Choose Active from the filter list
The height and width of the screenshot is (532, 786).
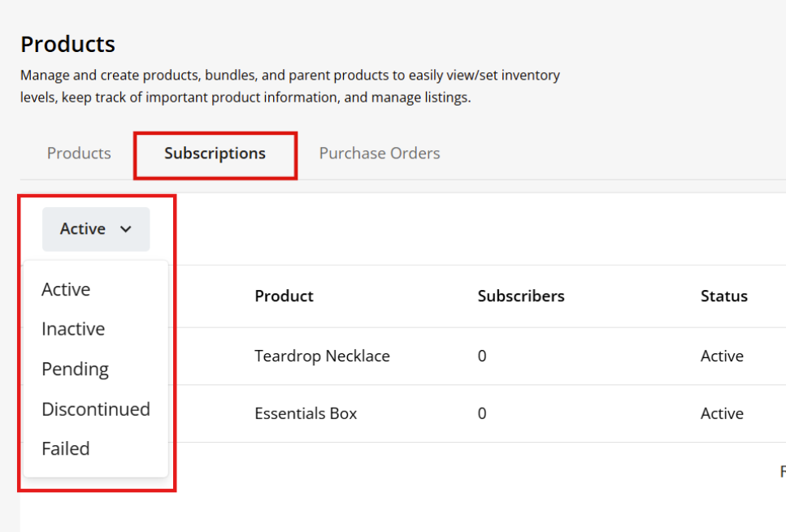(66, 290)
